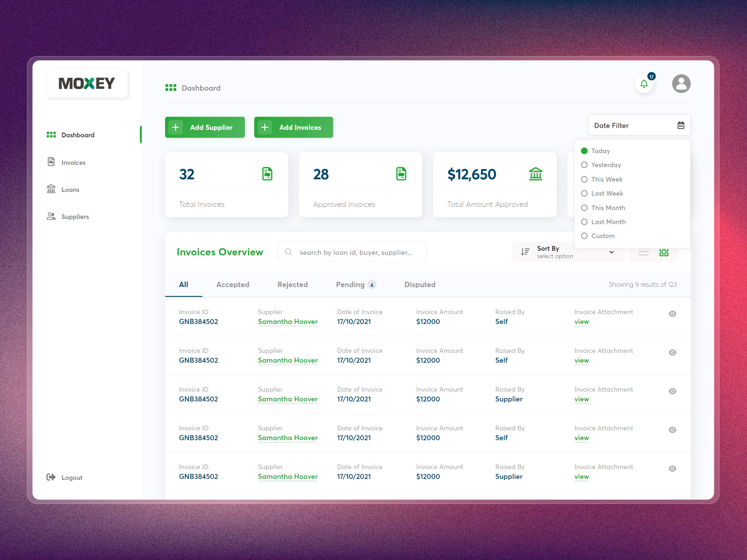
Task: Click the user profile avatar
Action: tap(681, 83)
